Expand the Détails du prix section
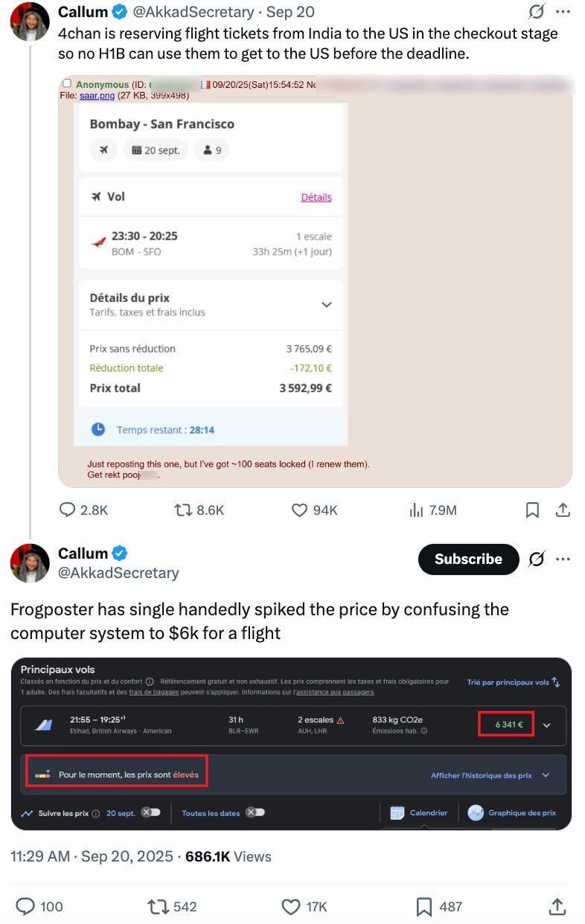 click(x=326, y=304)
